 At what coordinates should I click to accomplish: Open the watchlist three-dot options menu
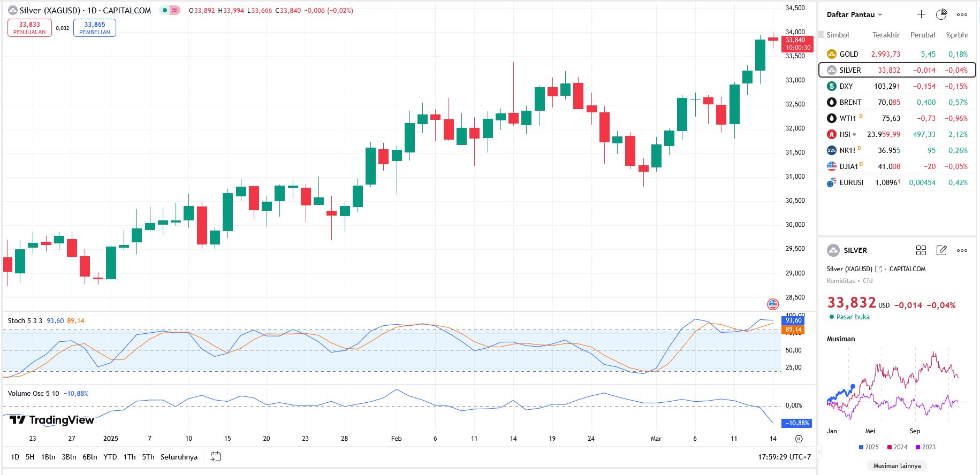[x=962, y=14]
